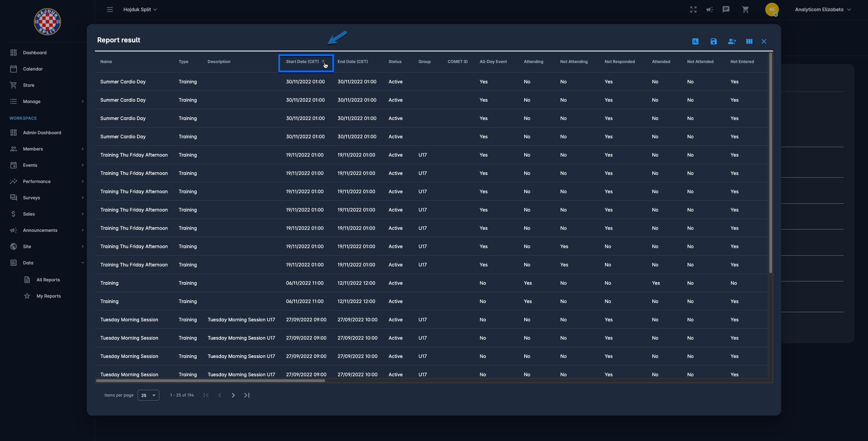Click the add members group icon
The width and height of the screenshot is (868, 441).
pyautogui.click(x=732, y=41)
